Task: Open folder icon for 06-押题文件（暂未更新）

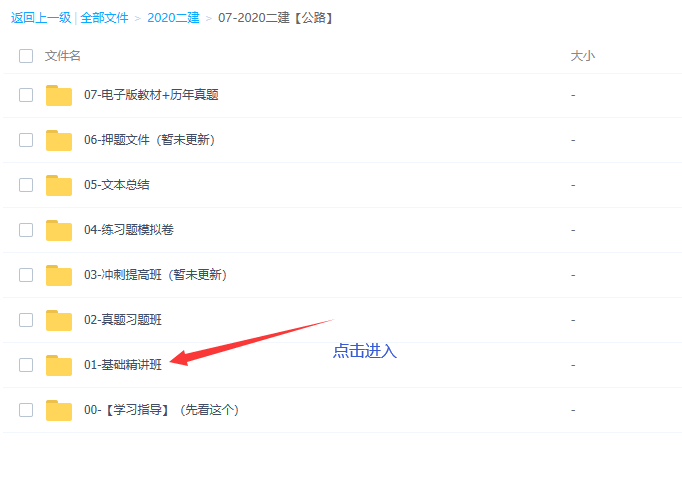Action: (x=59, y=140)
